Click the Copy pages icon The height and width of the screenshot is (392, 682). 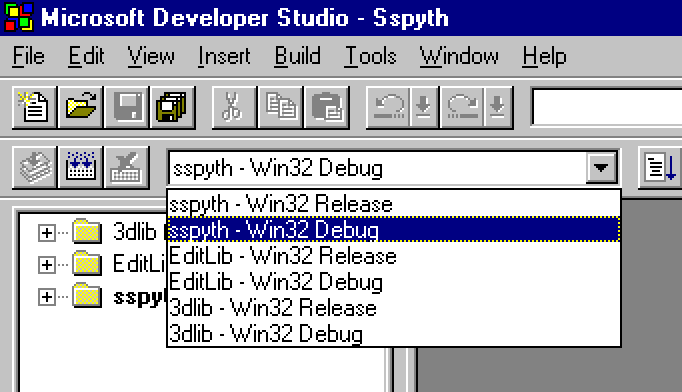(281, 107)
